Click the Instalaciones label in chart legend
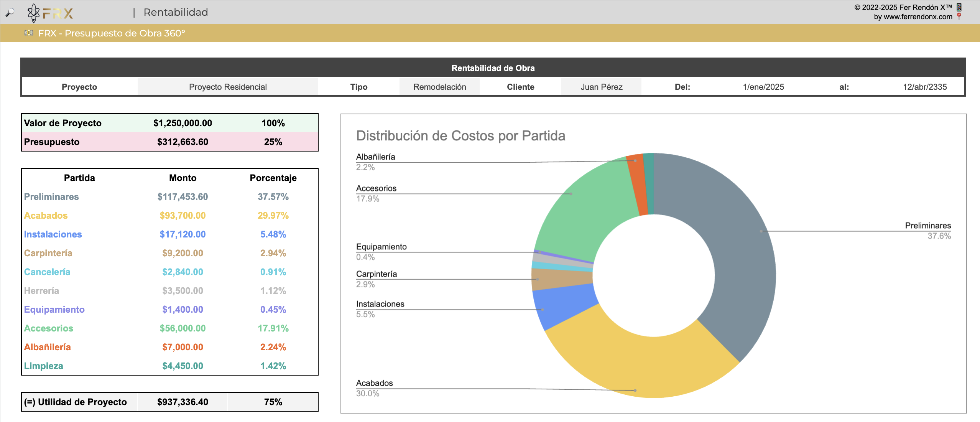Image resolution: width=980 pixels, height=422 pixels. (x=380, y=304)
